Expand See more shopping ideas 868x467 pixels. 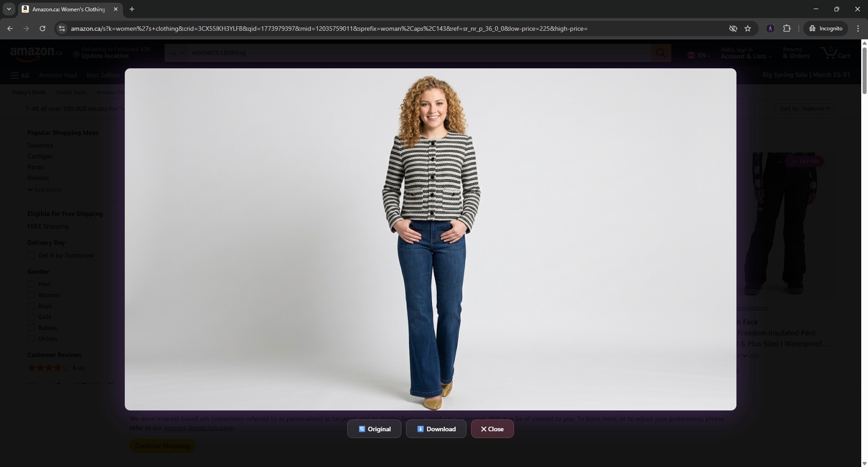click(x=44, y=190)
